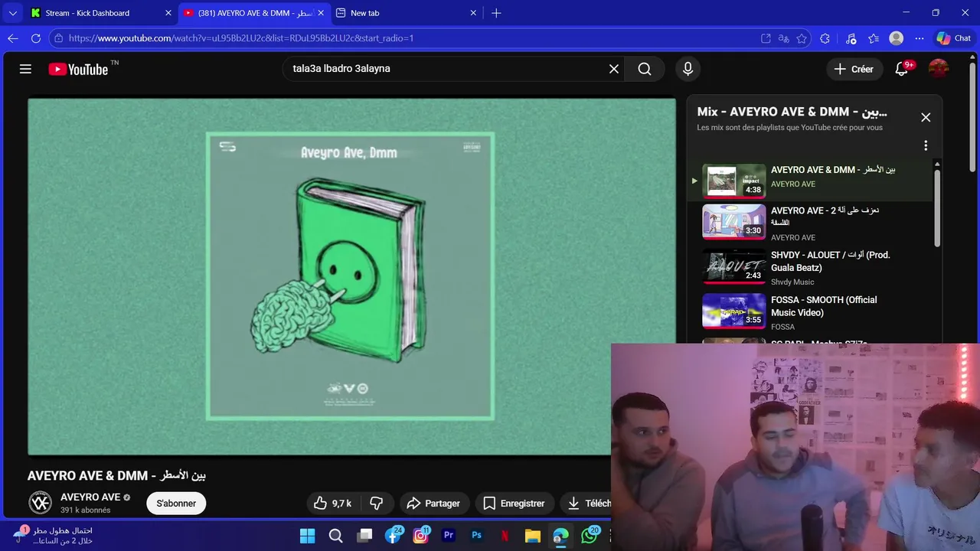Open the media control music icon
This screenshot has width=980, height=551.
(851, 38)
